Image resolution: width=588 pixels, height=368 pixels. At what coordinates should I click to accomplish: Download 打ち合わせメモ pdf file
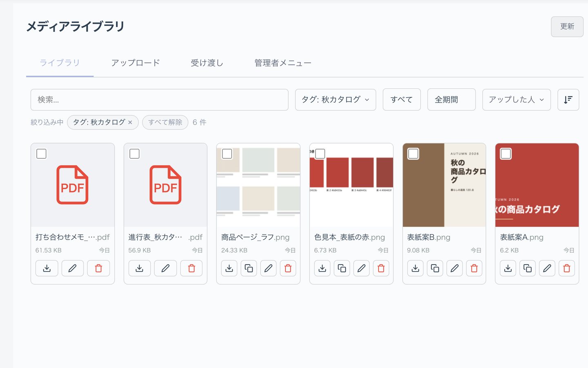[x=47, y=268]
